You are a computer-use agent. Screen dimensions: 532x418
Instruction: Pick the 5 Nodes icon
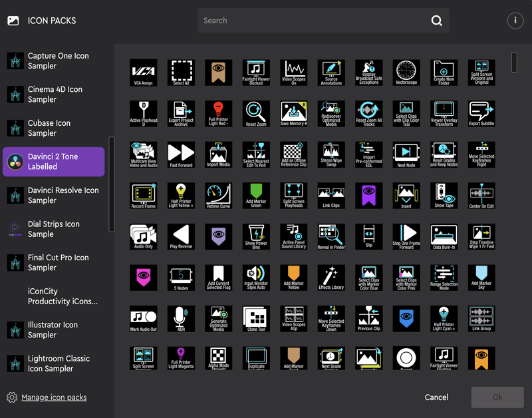(181, 278)
